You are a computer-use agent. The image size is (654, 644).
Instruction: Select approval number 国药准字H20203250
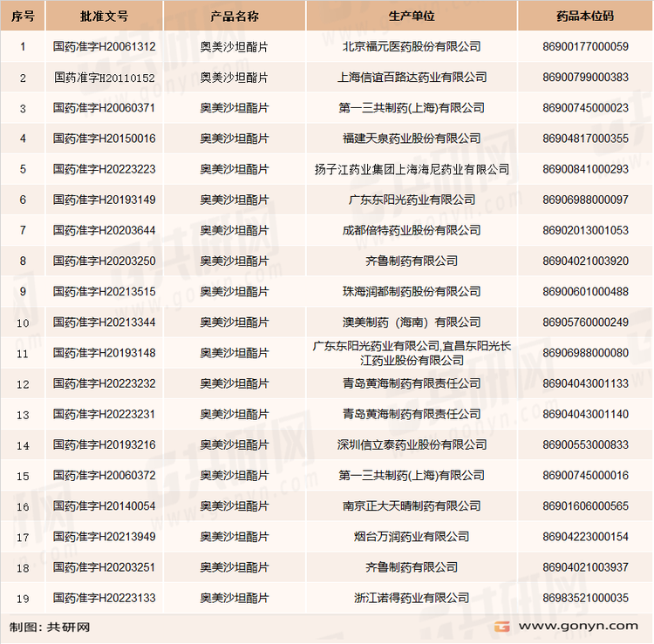click(105, 261)
